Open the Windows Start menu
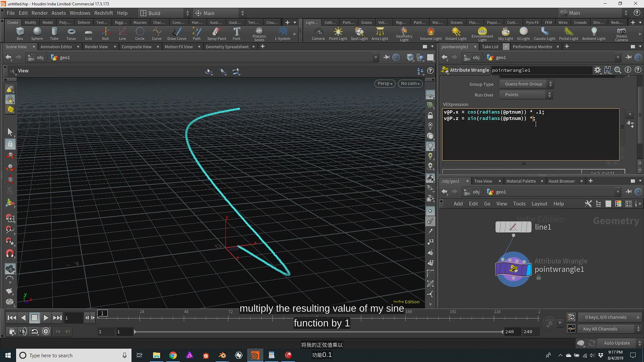 pyautogui.click(x=8, y=355)
